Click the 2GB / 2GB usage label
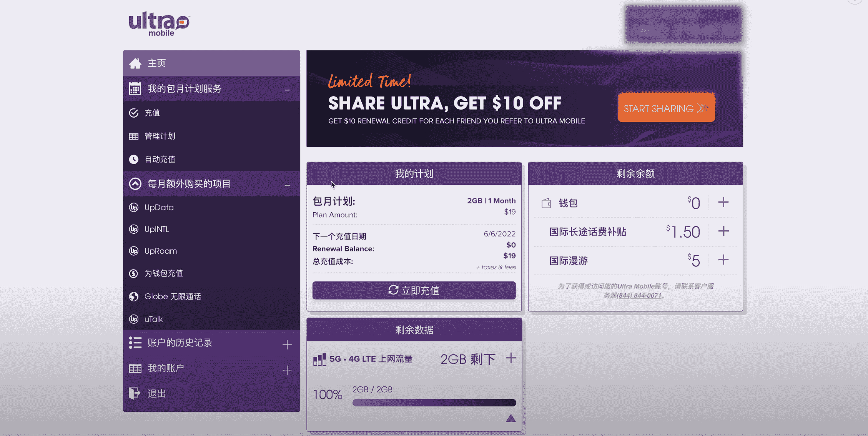 pos(372,389)
